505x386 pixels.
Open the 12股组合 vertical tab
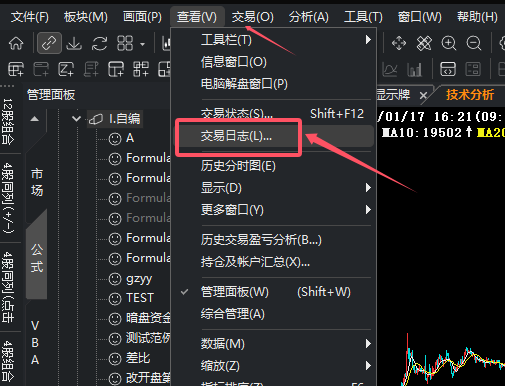pos(8,121)
